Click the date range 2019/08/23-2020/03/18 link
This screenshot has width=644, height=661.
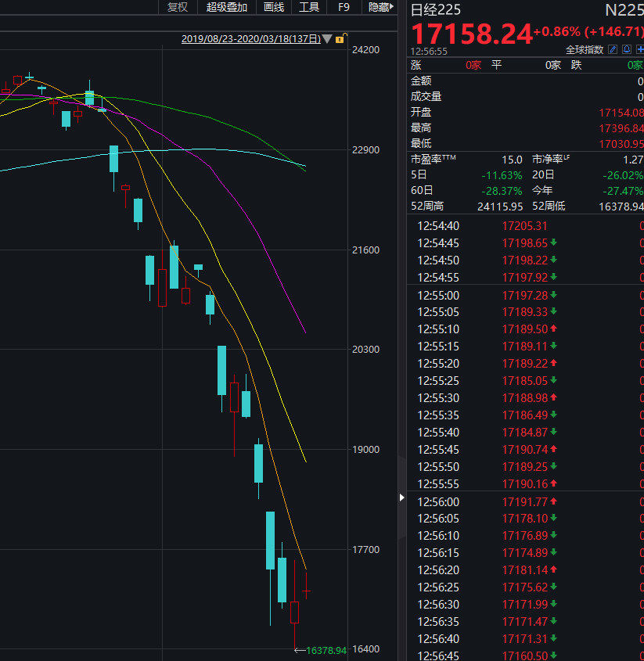pos(251,39)
